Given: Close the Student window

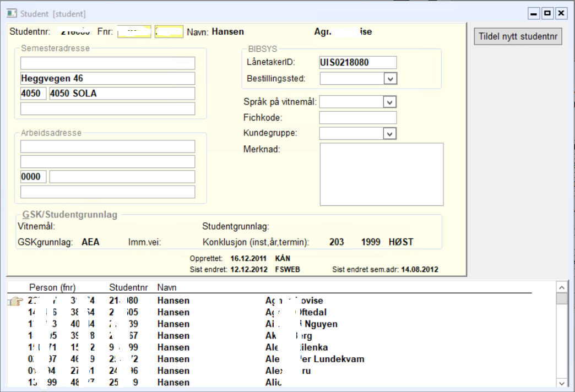Looking at the screenshot, I should pyautogui.click(x=561, y=14).
